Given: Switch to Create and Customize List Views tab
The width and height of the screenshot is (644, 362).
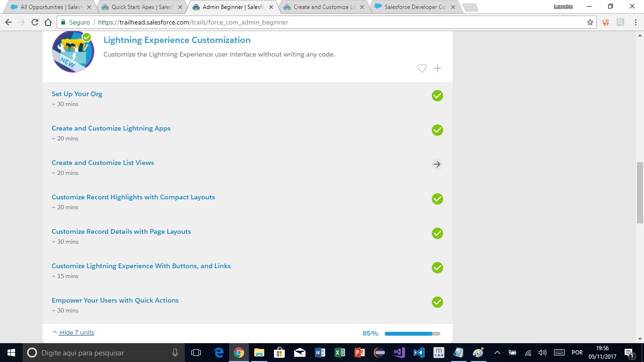Looking at the screenshot, I should (323, 7).
